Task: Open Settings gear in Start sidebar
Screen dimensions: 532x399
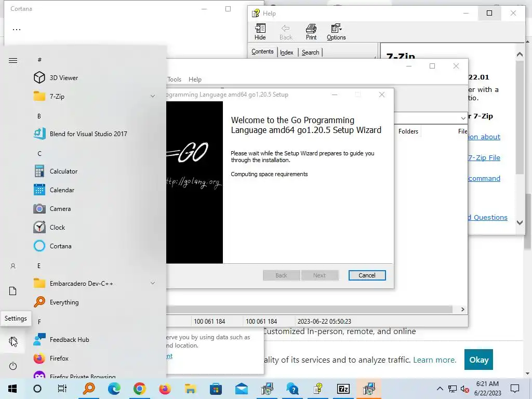Action: [x=13, y=341]
